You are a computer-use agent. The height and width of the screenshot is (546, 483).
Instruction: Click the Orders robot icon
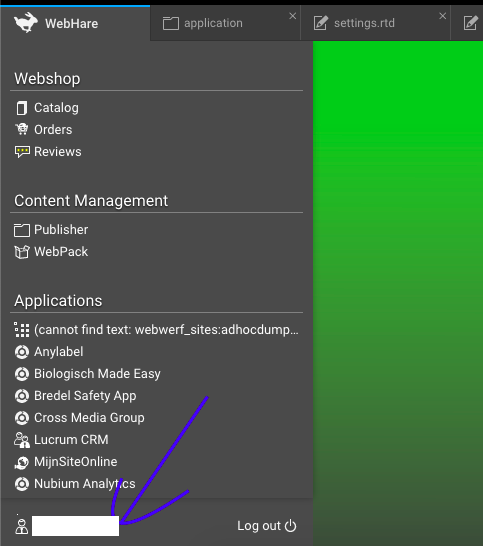coord(22,130)
